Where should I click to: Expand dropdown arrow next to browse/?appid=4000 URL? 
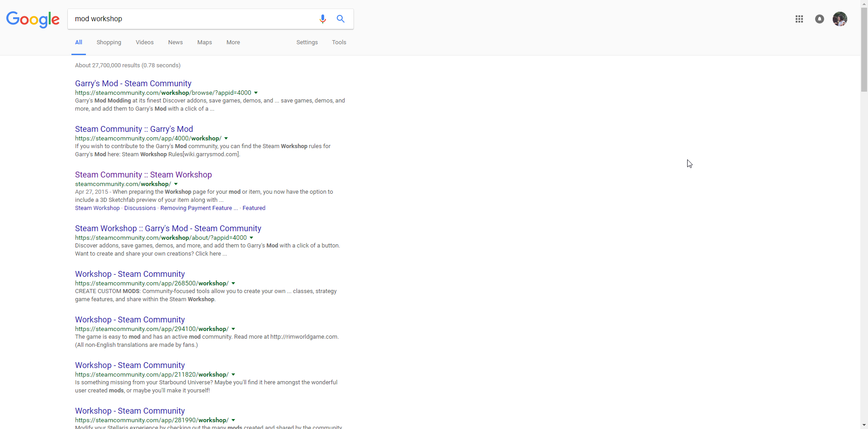pos(256,93)
